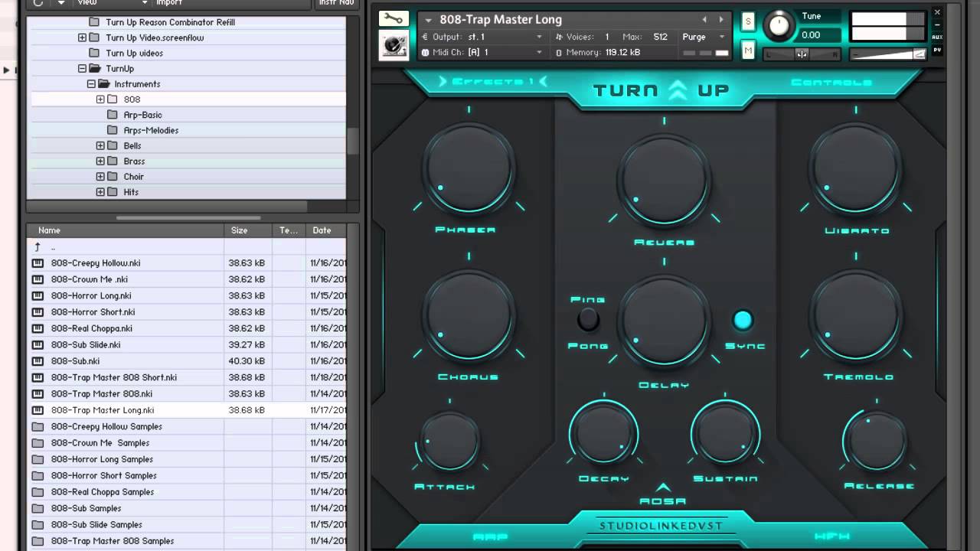Image resolution: width=980 pixels, height=551 pixels.
Task: Click the Decay knob
Action: [x=603, y=434]
